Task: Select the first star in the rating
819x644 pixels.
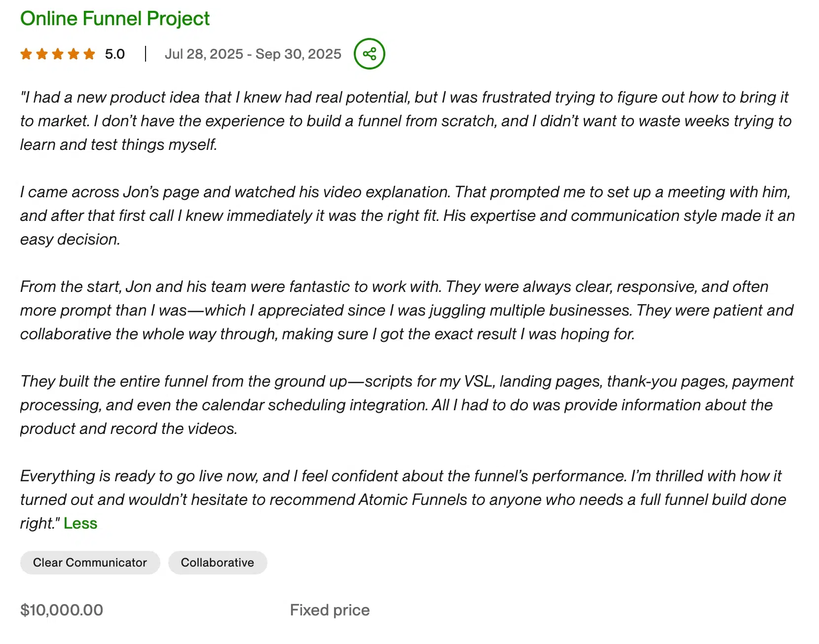Action: point(26,54)
